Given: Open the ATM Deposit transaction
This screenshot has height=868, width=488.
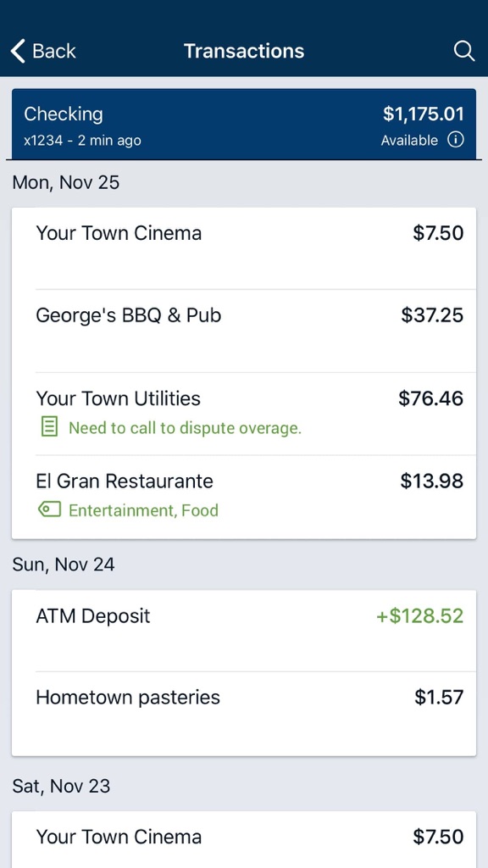Looking at the screenshot, I should (x=244, y=631).
